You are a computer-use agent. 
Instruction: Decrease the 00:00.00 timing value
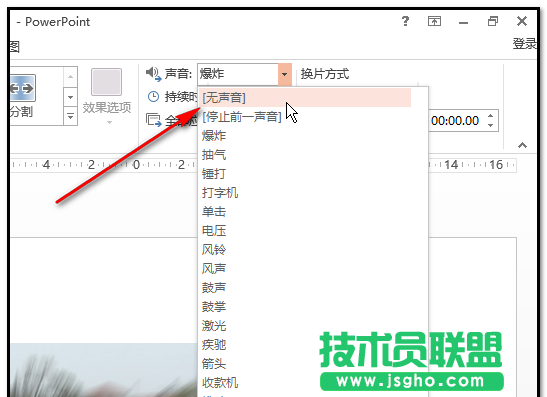(490, 125)
